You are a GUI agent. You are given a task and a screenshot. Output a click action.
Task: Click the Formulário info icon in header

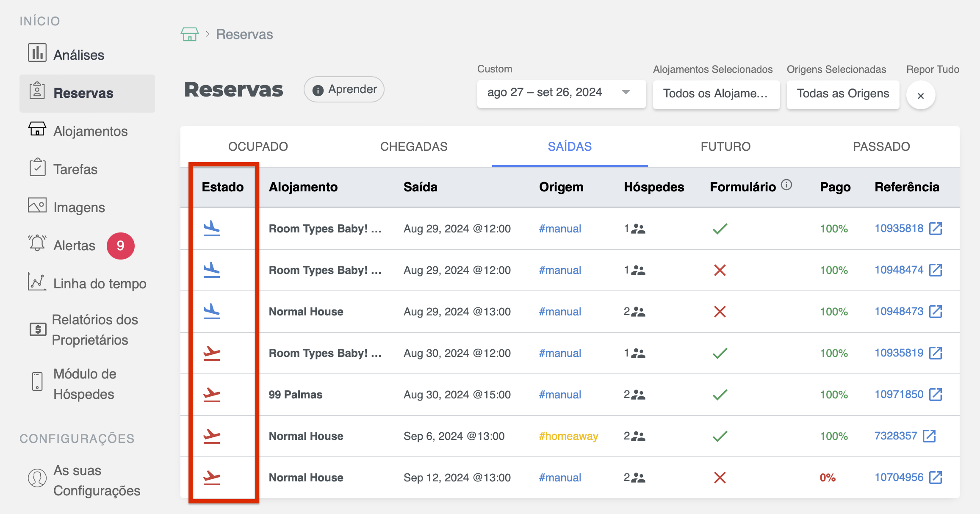point(786,185)
